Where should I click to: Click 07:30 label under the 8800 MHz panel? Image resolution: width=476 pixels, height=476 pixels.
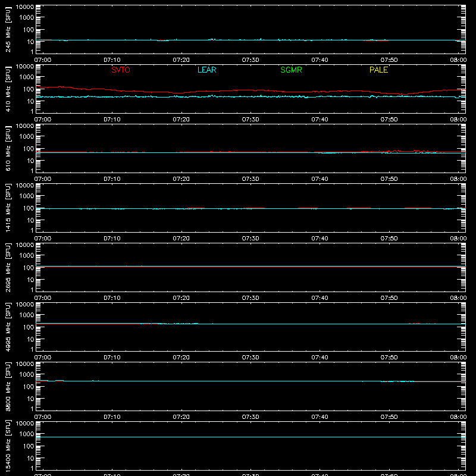point(250,417)
